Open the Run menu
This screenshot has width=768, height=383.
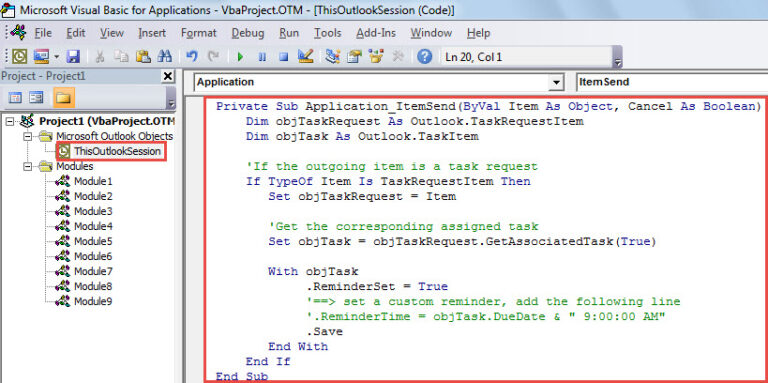click(289, 33)
